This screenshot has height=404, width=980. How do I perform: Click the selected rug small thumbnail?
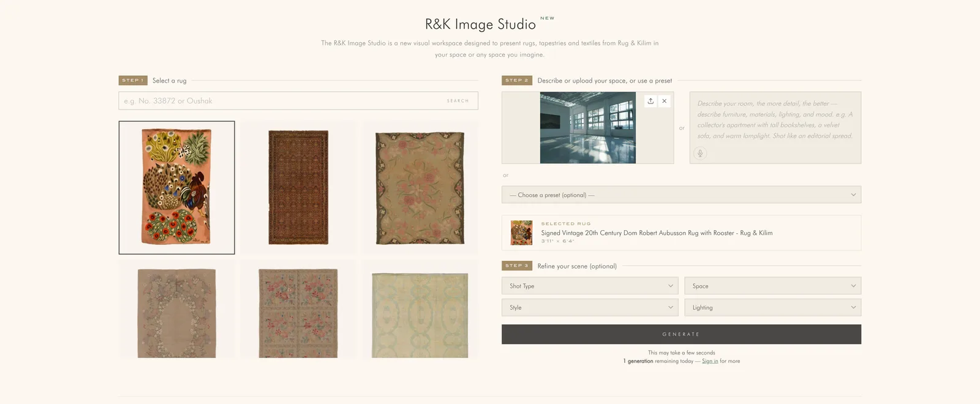point(521,233)
